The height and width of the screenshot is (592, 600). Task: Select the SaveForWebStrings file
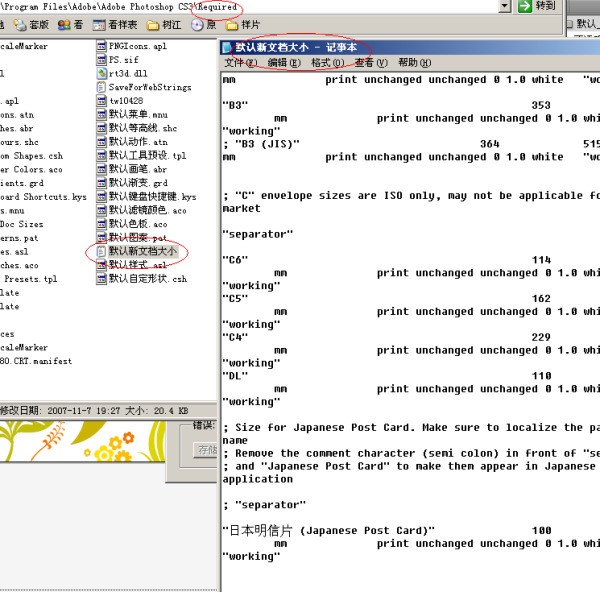pyautogui.click(x=148, y=87)
